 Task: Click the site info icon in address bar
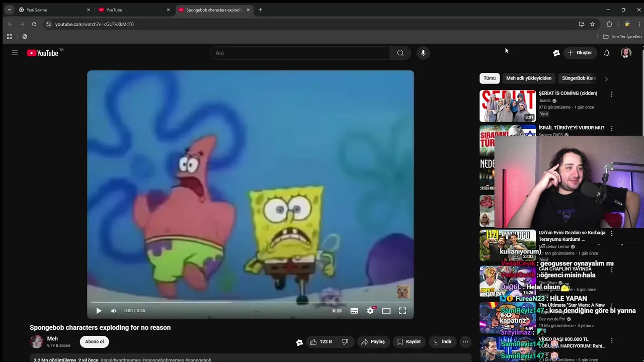[48, 24]
